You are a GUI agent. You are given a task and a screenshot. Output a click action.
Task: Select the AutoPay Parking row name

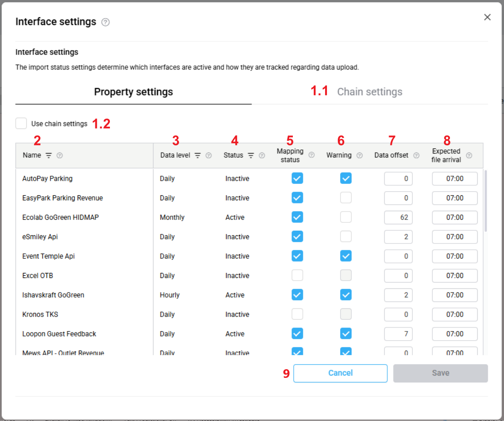pos(47,178)
